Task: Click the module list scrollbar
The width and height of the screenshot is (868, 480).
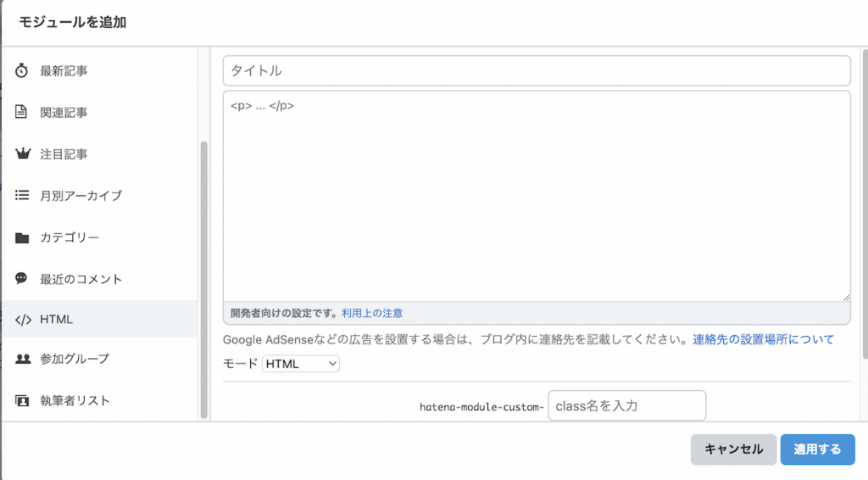Action: (203, 280)
